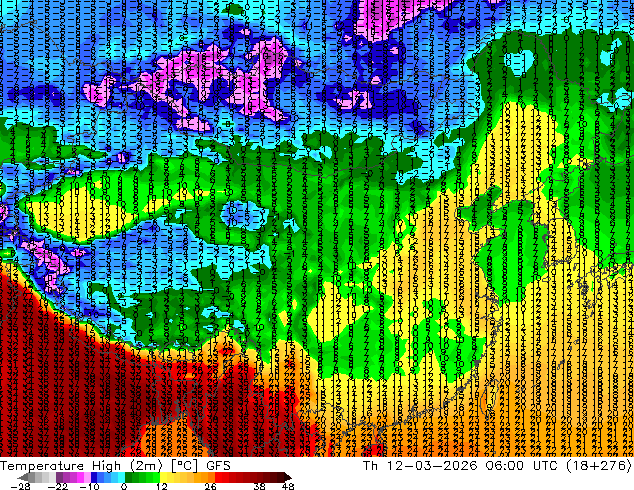The height and width of the screenshot is (490, 634).
Task: Click the "12" legend value
Action: pyautogui.click(x=162, y=486)
